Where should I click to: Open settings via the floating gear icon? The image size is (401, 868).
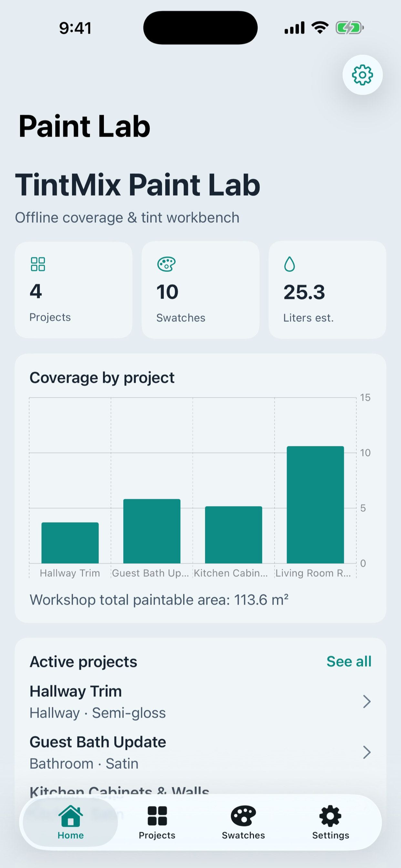pyautogui.click(x=362, y=75)
